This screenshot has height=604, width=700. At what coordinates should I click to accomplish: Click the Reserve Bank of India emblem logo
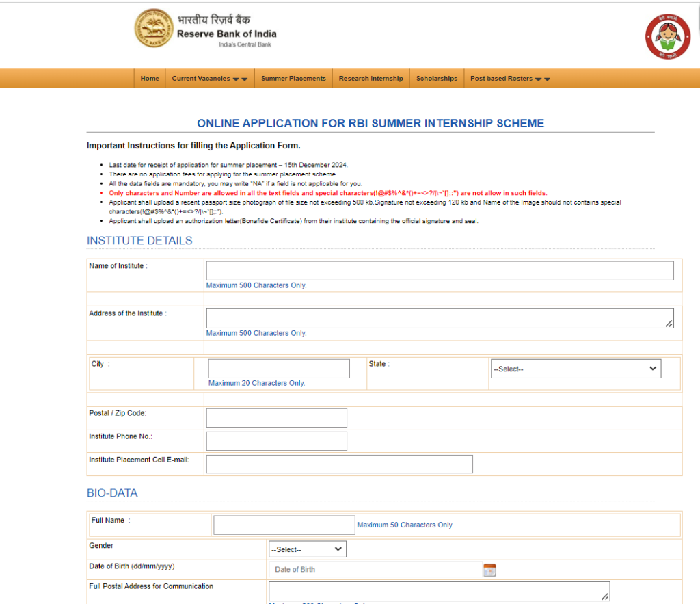click(x=154, y=28)
